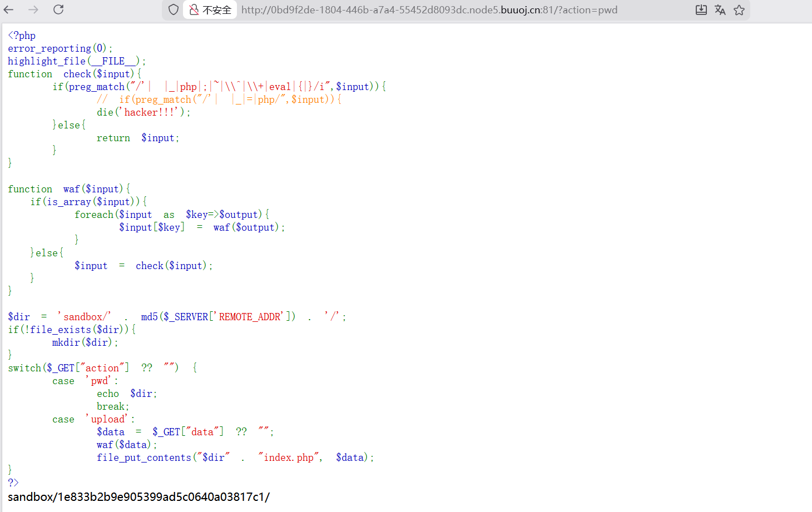Click the REMOTE_ADDR string in code
Viewport: 812px width, 512px height.
pyautogui.click(x=250, y=317)
